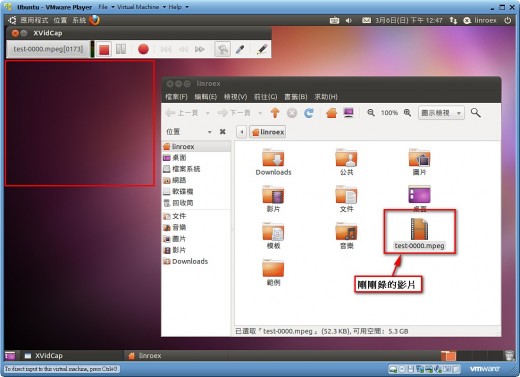Open the 檢視(V) menu
The width and height of the screenshot is (520, 377).
point(235,97)
